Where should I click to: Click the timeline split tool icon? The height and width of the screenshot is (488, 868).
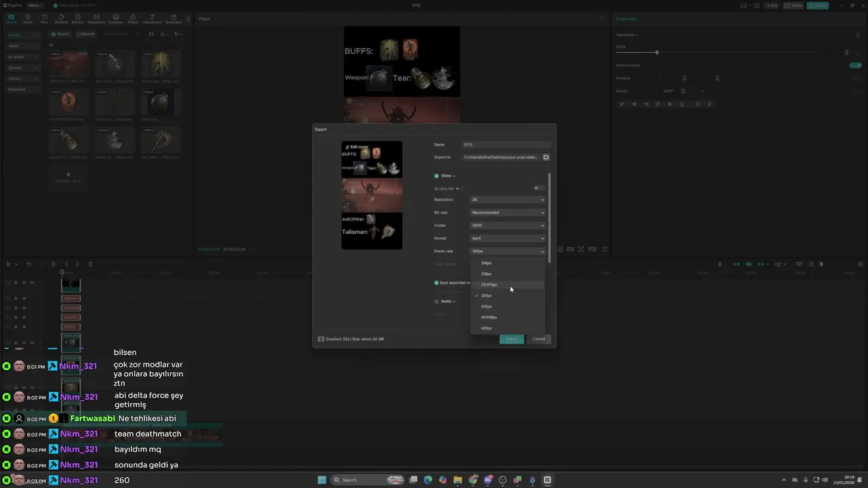[54, 264]
